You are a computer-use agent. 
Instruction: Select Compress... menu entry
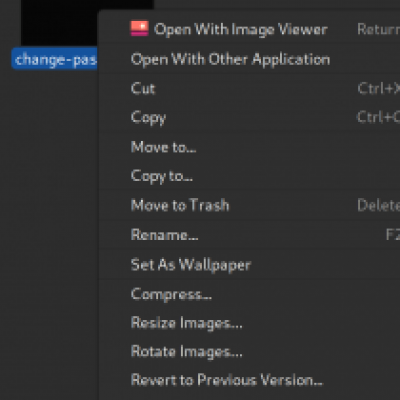[x=171, y=294]
